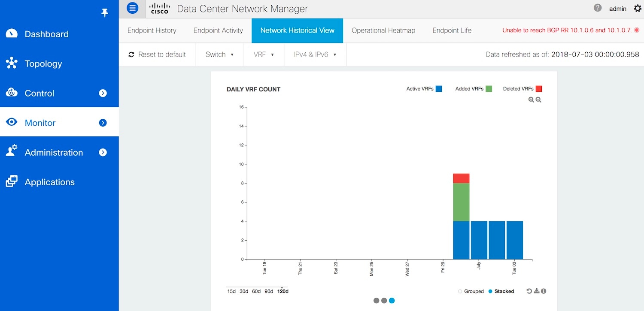Open the VRF dropdown filter
The width and height of the screenshot is (644, 311).
click(264, 54)
